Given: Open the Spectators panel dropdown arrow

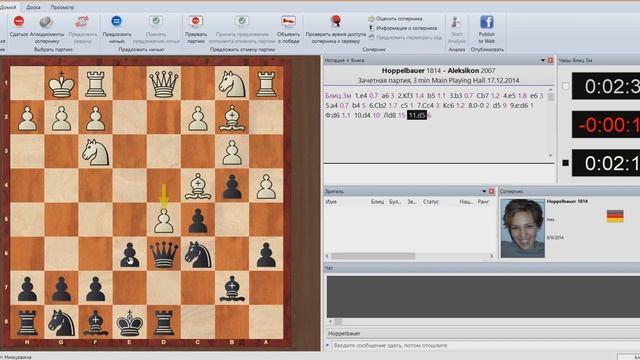Looking at the screenshot, I should [484, 191].
